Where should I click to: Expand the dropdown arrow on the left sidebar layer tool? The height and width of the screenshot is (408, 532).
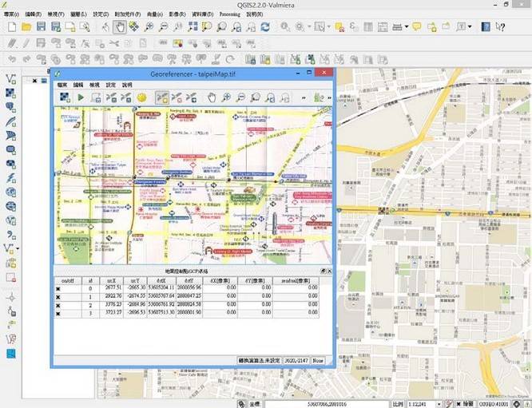tap(18, 248)
